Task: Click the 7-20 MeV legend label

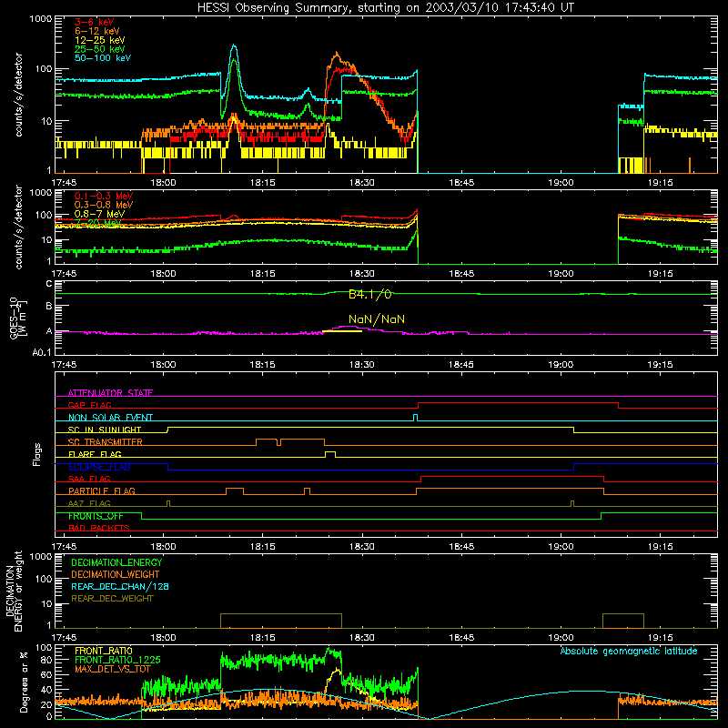Action: coord(97,223)
